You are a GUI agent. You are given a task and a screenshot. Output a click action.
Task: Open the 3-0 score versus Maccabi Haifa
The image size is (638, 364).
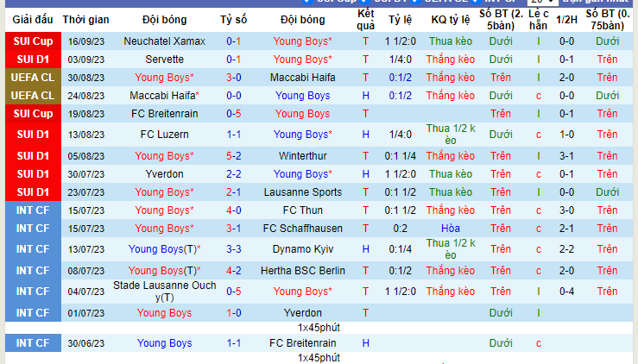pyautogui.click(x=234, y=78)
